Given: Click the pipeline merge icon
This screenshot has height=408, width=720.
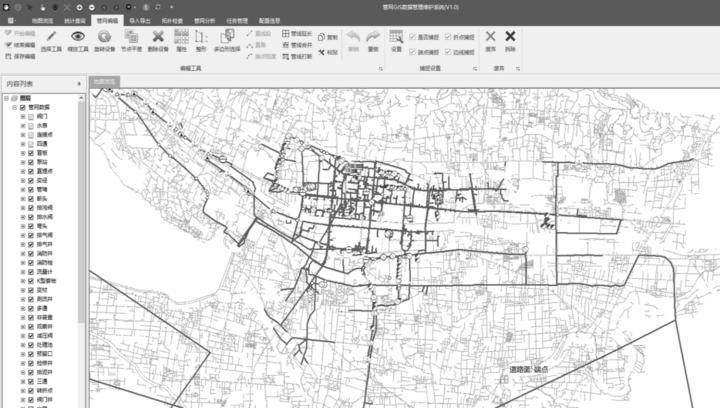Looking at the screenshot, I should 285,45.
